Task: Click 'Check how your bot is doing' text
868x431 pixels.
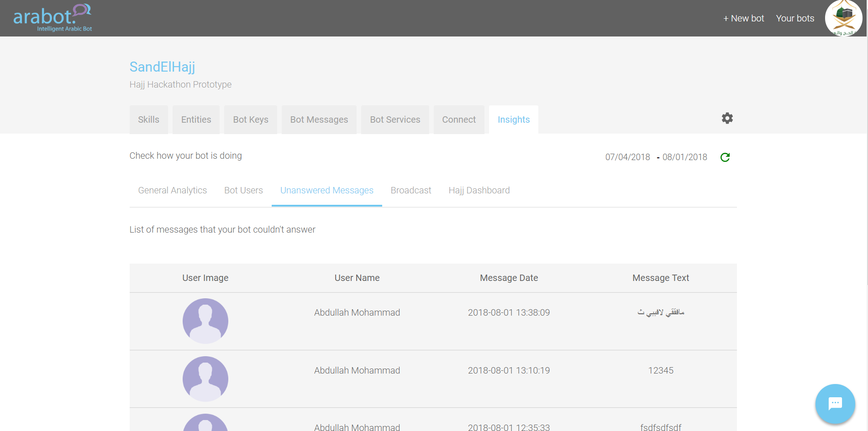Action: click(186, 156)
